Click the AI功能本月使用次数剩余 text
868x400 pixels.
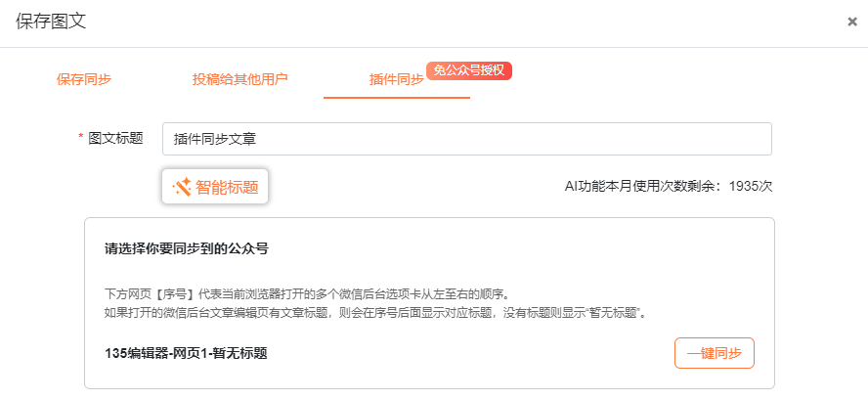coord(643,186)
